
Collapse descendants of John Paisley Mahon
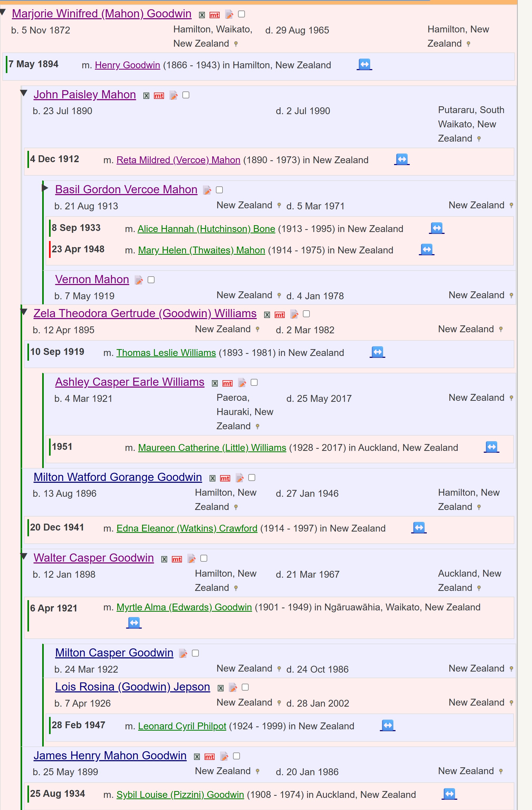23,93
